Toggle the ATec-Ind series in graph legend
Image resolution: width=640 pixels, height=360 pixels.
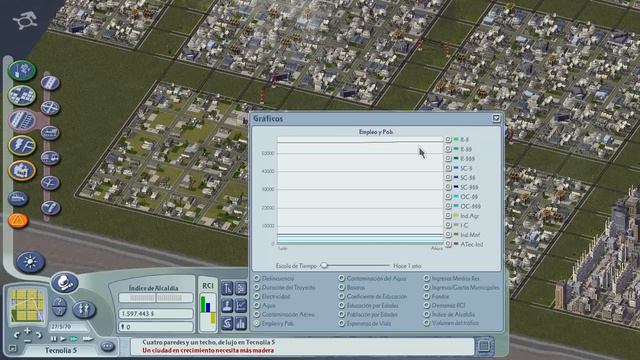[448, 244]
